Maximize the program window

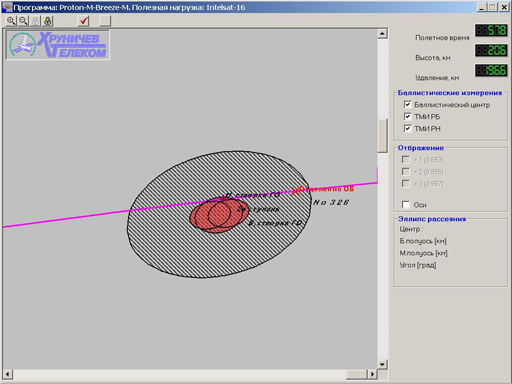tap(493, 7)
